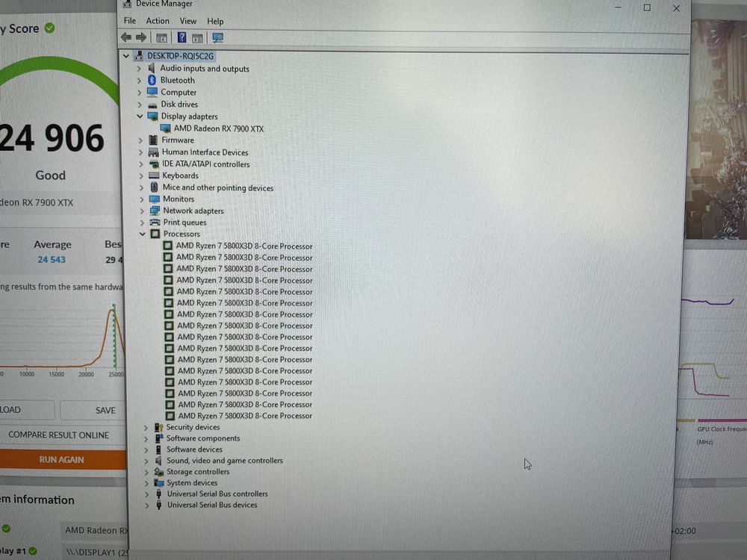Image resolution: width=747 pixels, height=560 pixels.
Task: Click the Universal Serial Bus devices label
Action: tap(212, 505)
